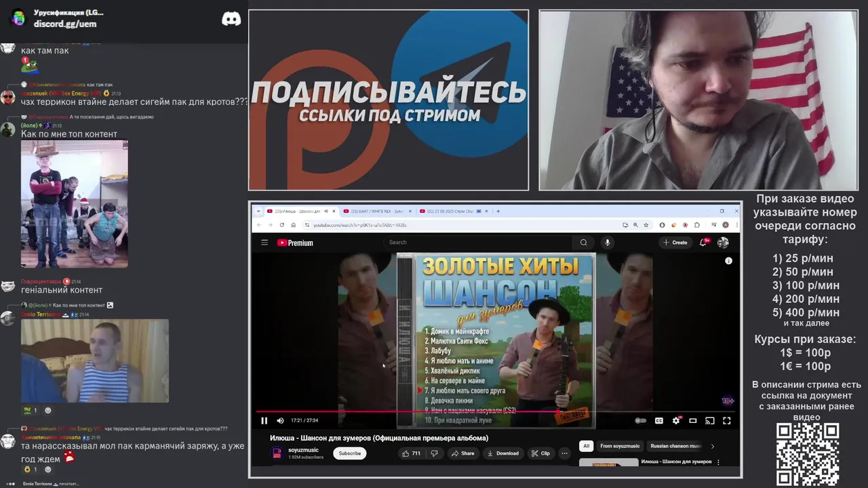Viewport: 868px width, 488px height.
Task: Open the YouTube hamburger guide menu
Action: point(264,243)
